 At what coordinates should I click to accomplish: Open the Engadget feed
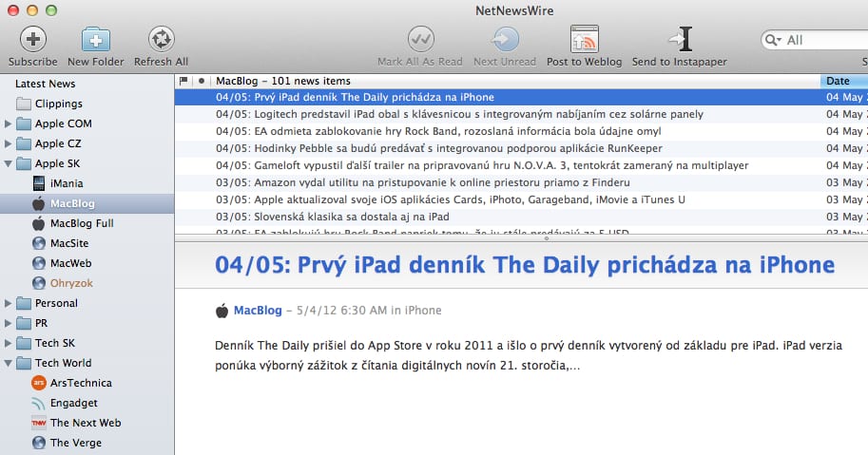pyautogui.click(x=75, y=403)
